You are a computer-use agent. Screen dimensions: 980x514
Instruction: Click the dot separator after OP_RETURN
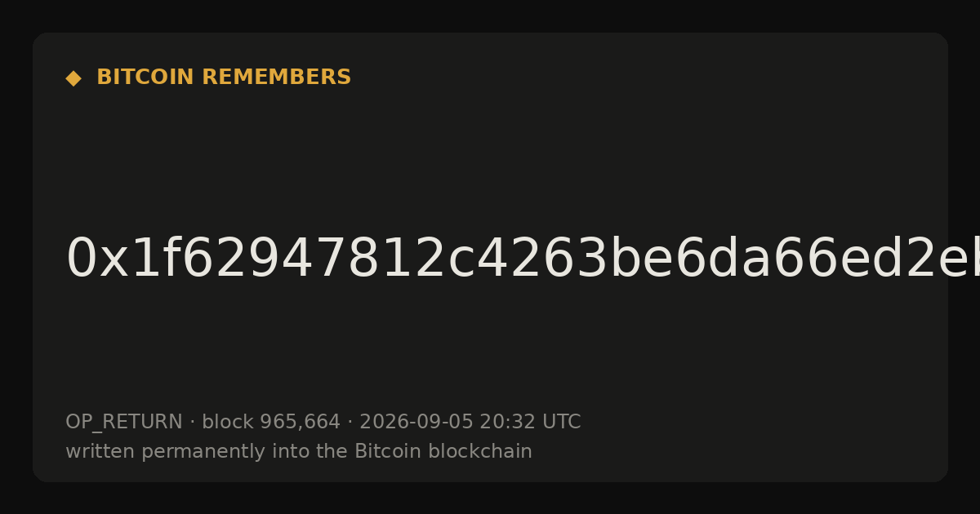tap(193, 423)
